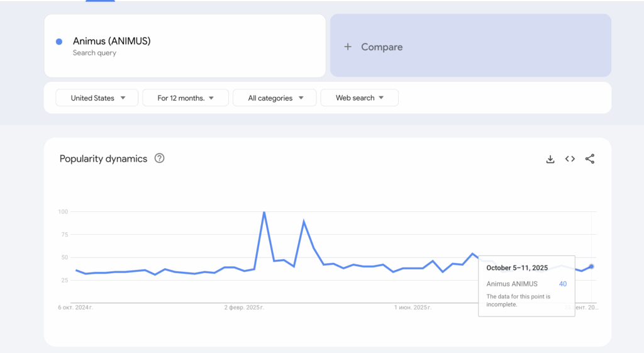Open the embed code icon

click(570, 159)
